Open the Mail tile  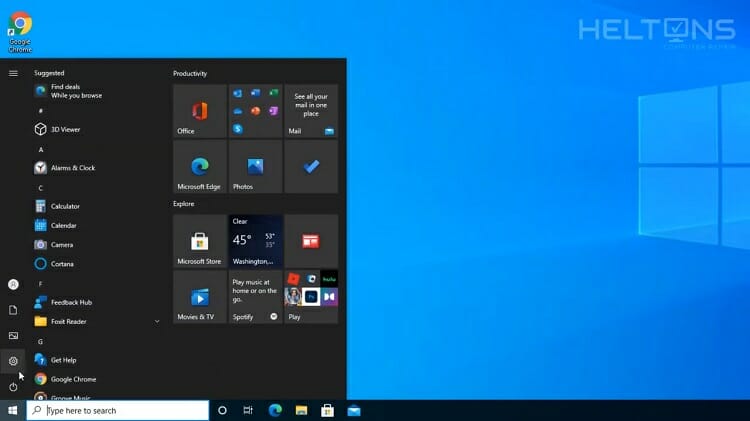click(311, 111)
